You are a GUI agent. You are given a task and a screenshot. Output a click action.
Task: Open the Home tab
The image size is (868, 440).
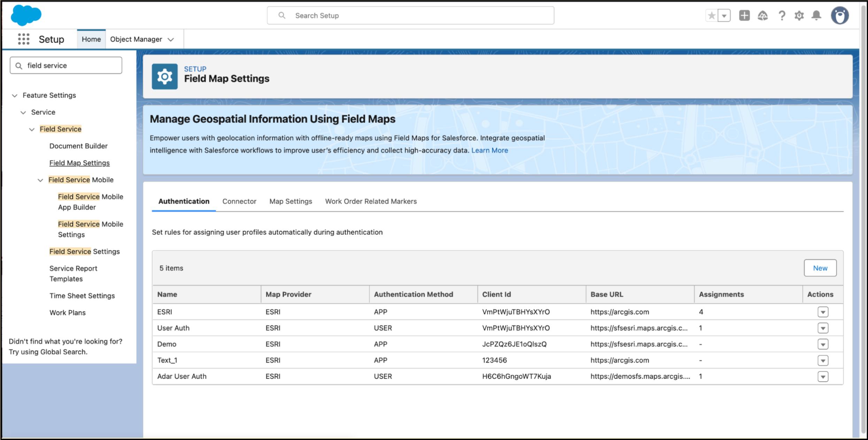pyautogui.click(x=91, y=39)
